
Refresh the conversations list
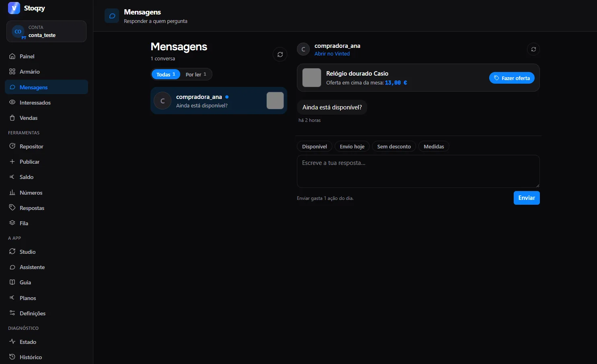click(x=280, y=55)
